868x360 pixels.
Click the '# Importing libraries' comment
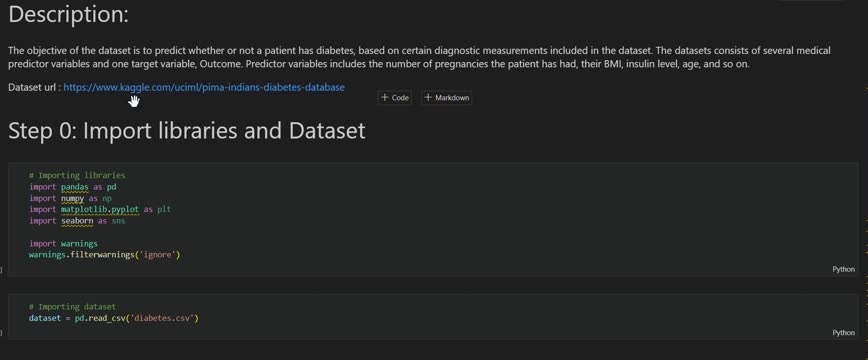77,175
